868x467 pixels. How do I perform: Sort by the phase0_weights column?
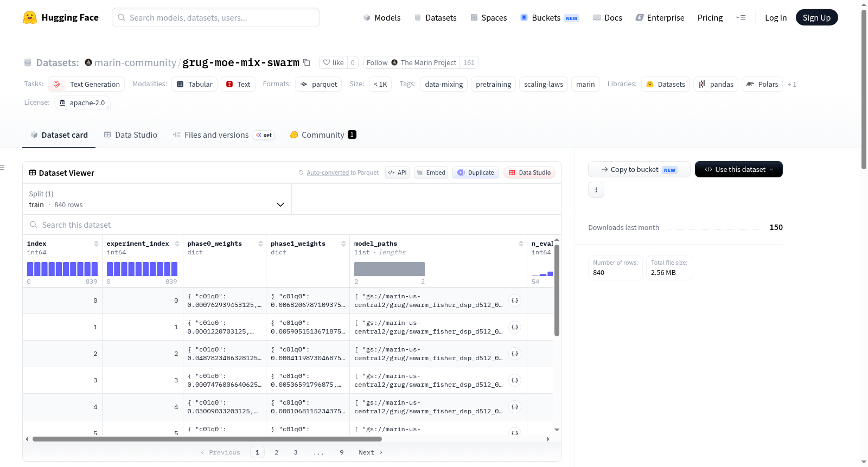coord(260,244)
